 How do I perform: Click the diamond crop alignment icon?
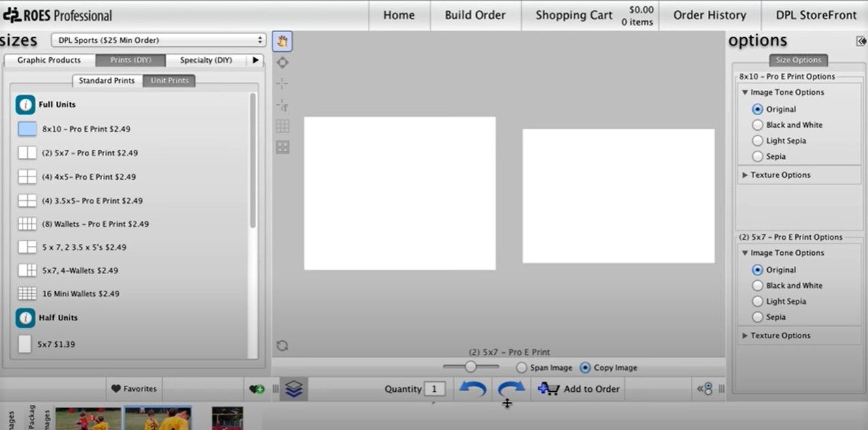282,62
